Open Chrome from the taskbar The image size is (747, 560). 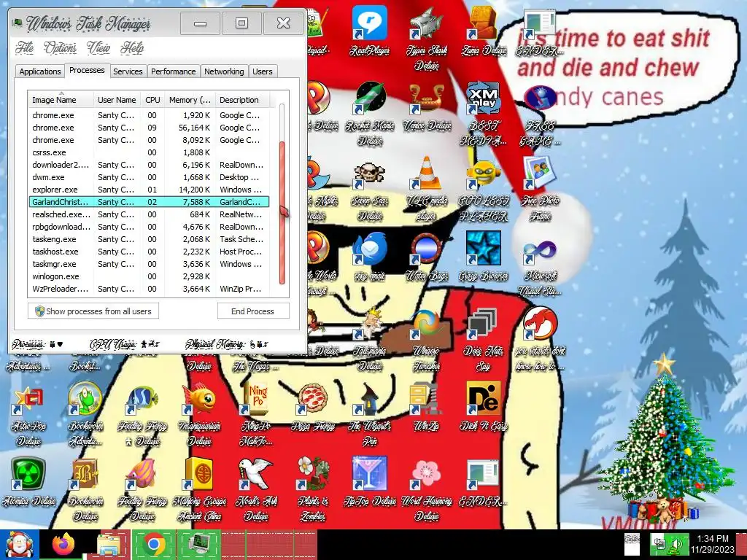pyautogui.click(x=153, y=544)
